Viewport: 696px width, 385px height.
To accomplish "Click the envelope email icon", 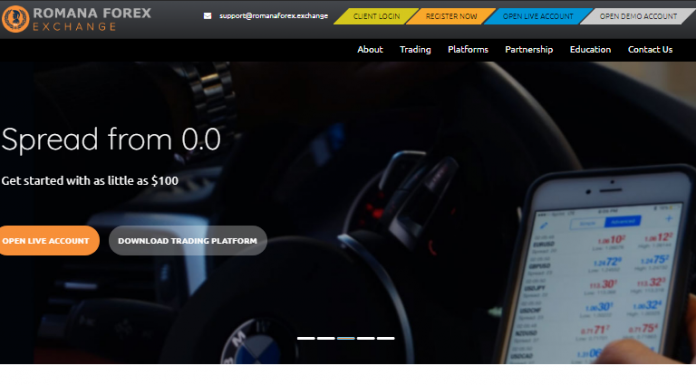I will (207, 16).
